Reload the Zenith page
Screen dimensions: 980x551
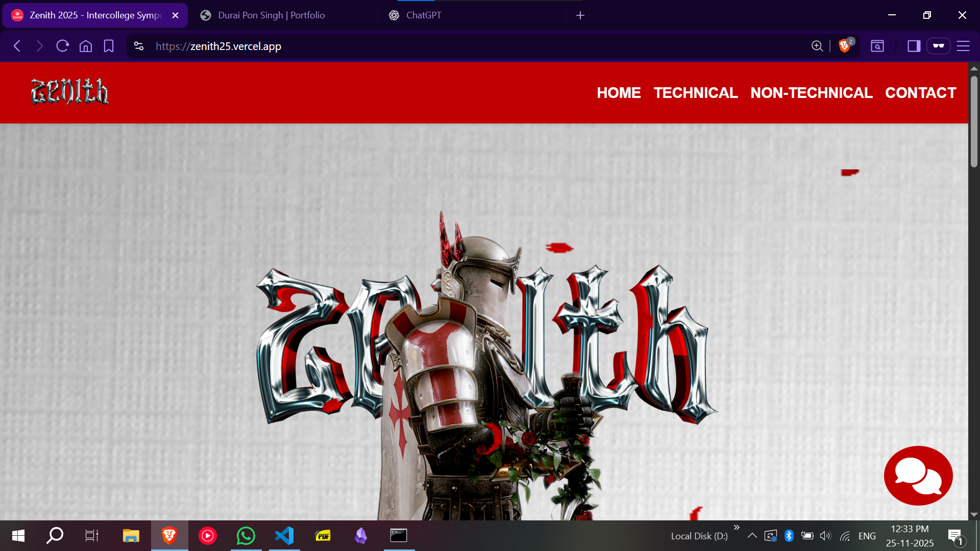(63, 46)
